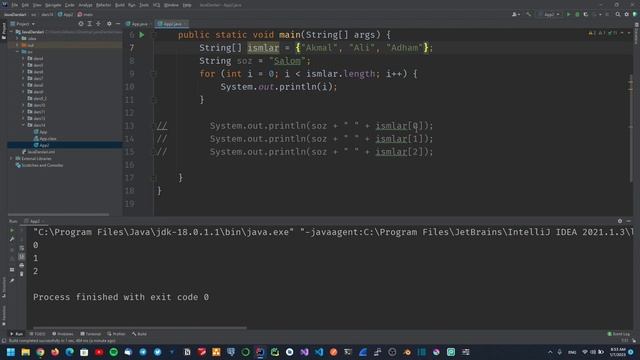This screenshot has height=360, width=640.
Task: Click Expand All icon in Project panel header
Action: 90,24
